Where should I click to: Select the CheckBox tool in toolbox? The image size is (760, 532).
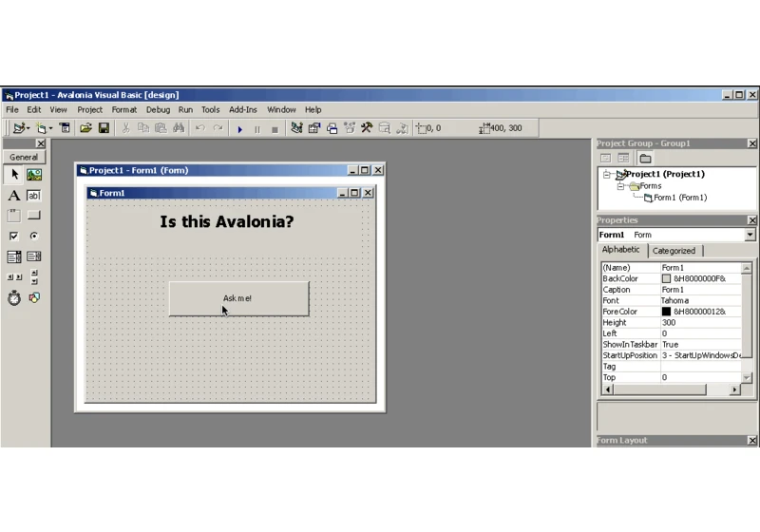14,236
